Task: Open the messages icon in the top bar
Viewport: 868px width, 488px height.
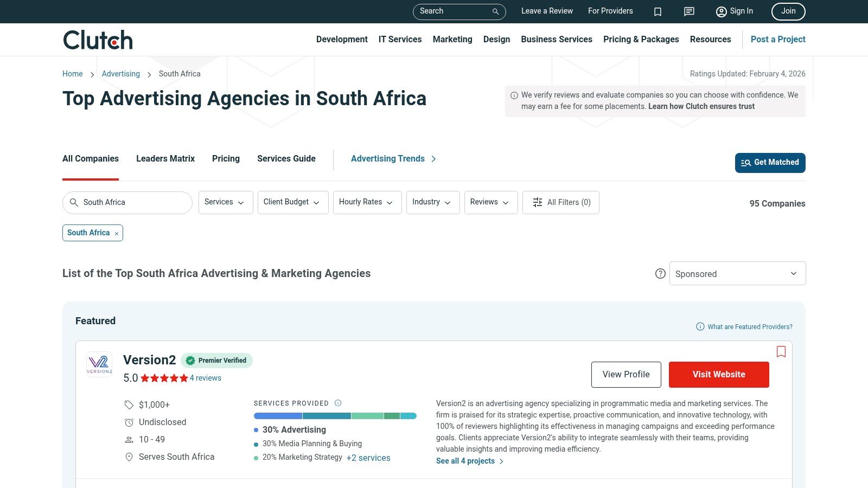Action: [688, 11]
